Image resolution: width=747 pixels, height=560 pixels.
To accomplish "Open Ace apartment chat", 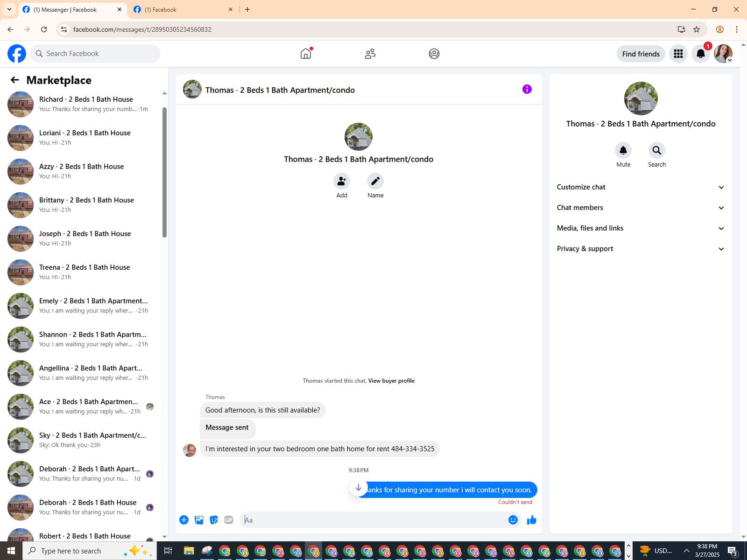I will [81, 406].
